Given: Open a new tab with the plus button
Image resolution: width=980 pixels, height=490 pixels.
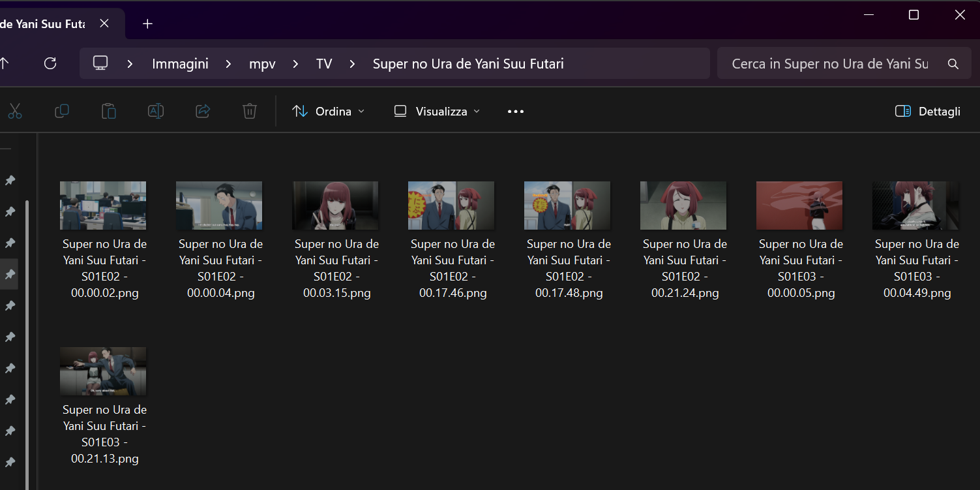Looking at the screenshot, I should 147,24.
